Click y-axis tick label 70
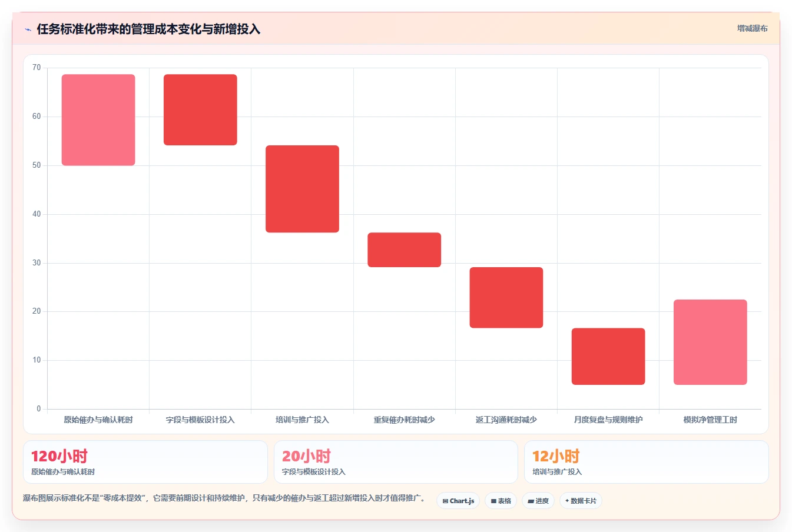 pyautogui.click(x=37, y=68)
